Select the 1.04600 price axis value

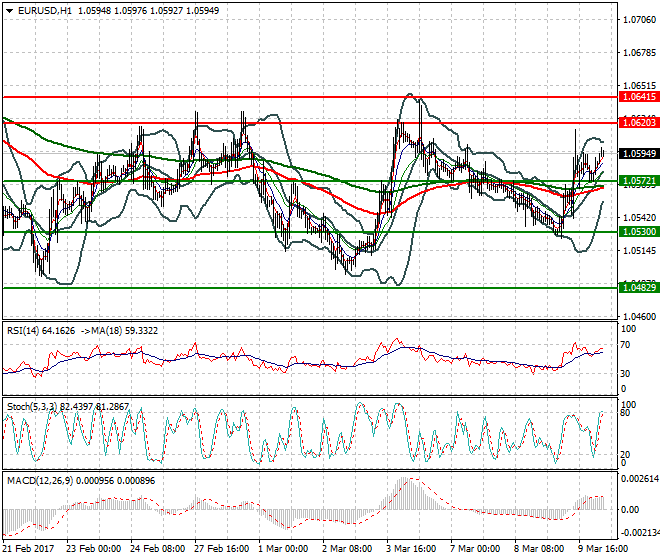click(639, 316)
